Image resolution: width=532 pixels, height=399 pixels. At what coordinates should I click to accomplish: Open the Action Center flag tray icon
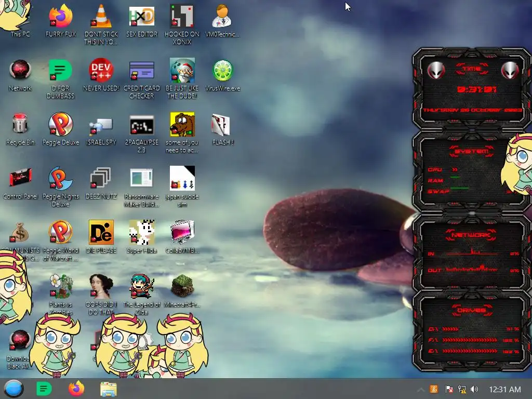pos(449,389)
